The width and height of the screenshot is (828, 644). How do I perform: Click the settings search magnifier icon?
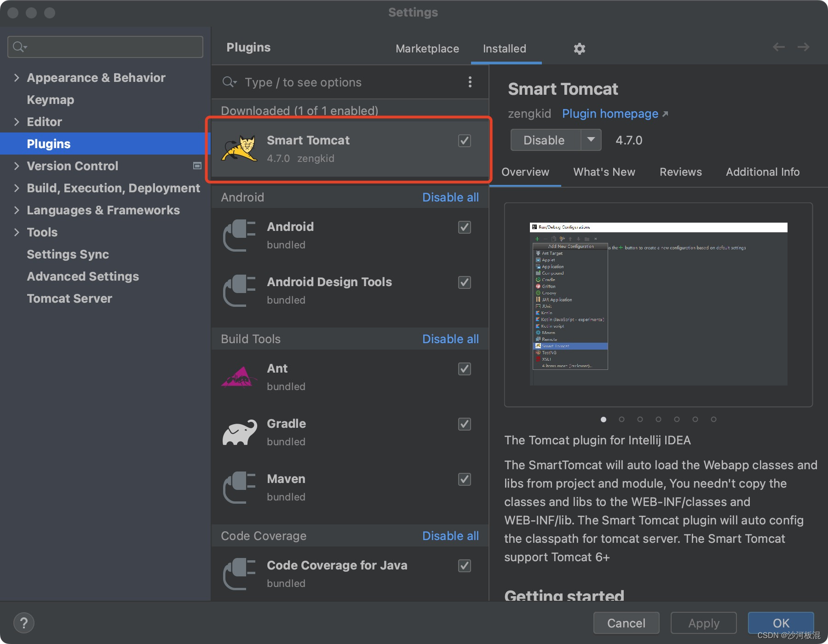click(20, 47)
